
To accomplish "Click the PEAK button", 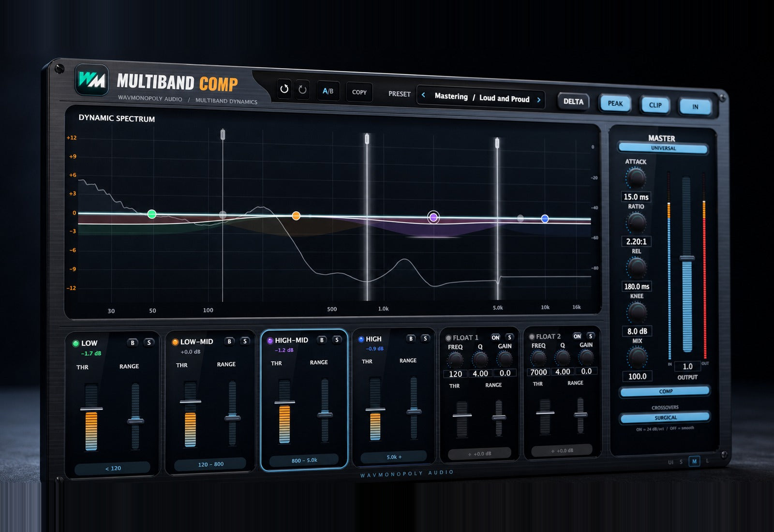I will pos(615,103).
